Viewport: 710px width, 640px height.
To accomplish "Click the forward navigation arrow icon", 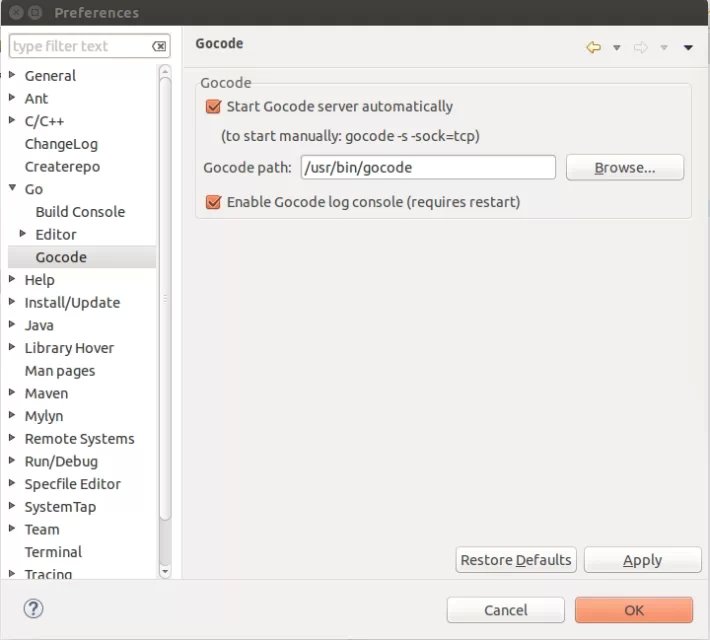I will pos(640,47).
